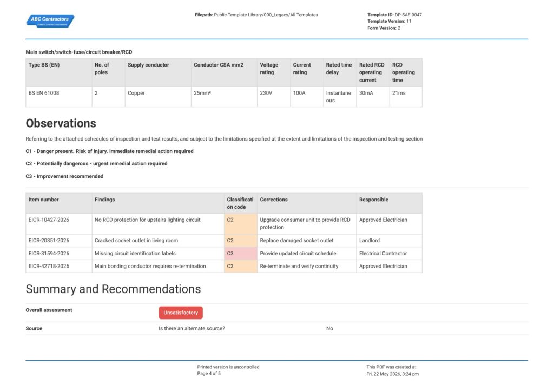Click the '21ms' RCD operating time value
This screenshot has height=392, width=554.
tap(399, 93)
